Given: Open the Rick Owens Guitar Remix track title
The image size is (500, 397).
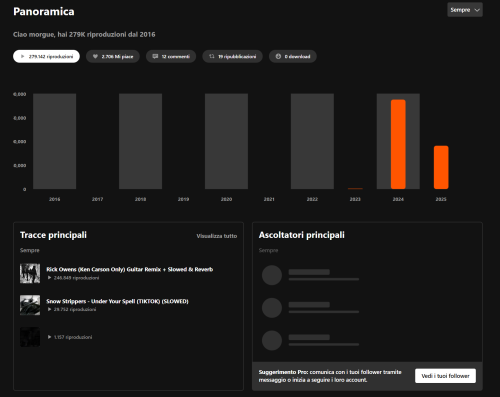Looking at the screenshot, I should pos(130,269).
